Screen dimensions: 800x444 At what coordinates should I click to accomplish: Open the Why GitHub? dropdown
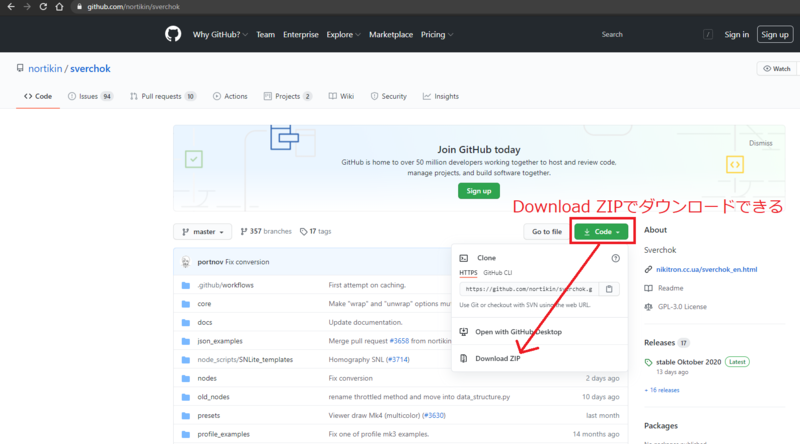click(220, 34)
